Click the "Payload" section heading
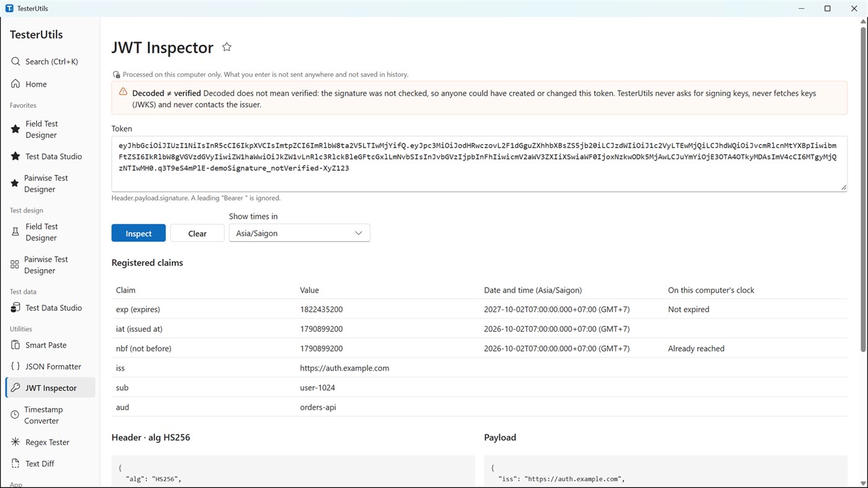868x488 pixels. point(500,437)
